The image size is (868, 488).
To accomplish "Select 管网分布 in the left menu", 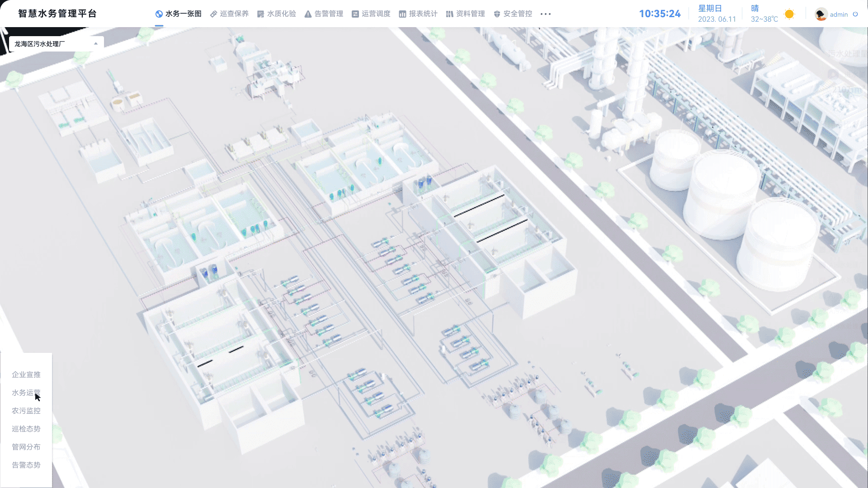I will click(26, 447).
